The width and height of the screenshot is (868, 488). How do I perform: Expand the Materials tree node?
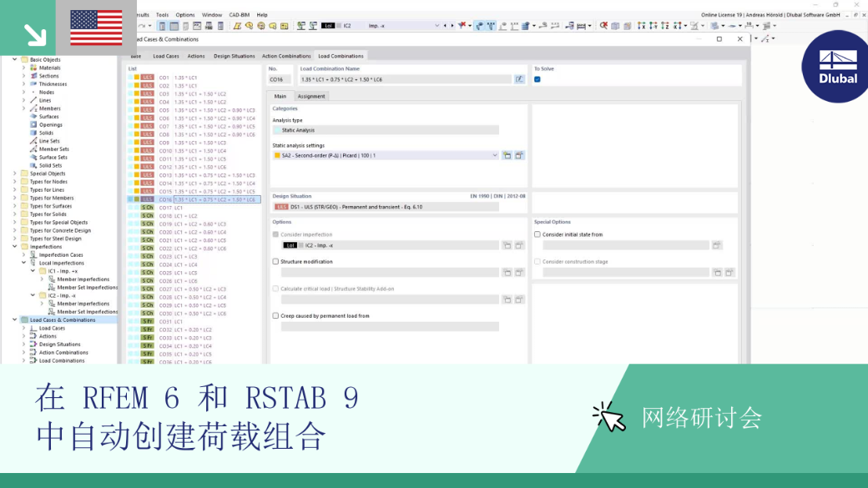point(24,68)
